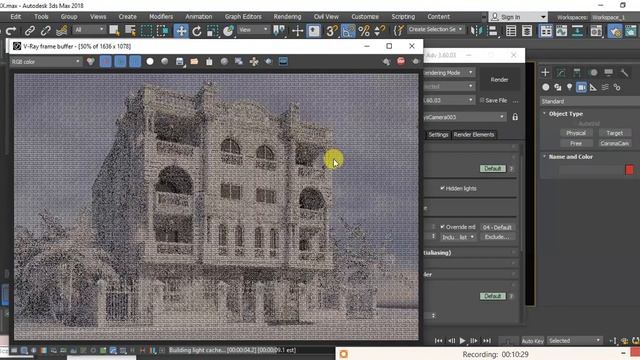Toggle the Save File checkbox
This screenshot has width=640, height=360.
coord(482,100)
